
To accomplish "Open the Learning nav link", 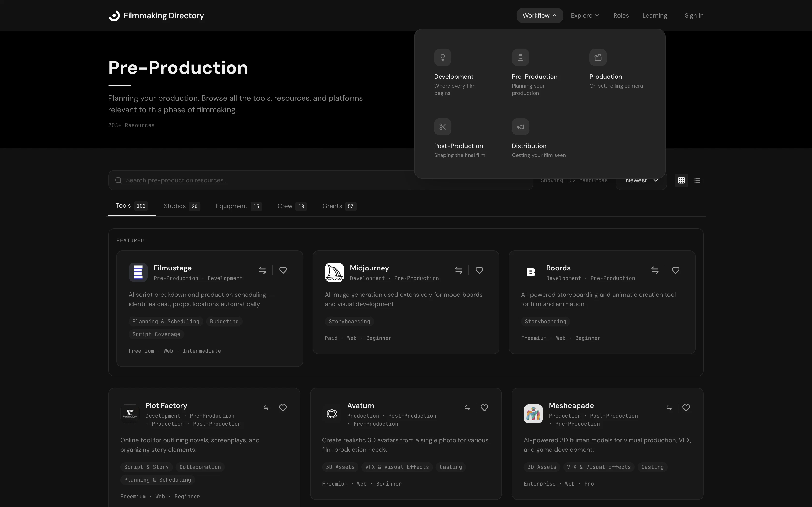I will coord(654,16).
